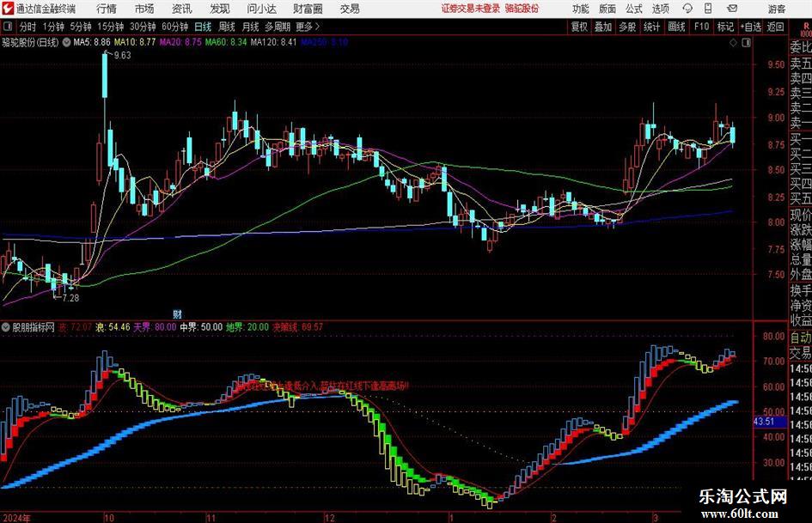Click the 标记 mark button

click(725, 27)
